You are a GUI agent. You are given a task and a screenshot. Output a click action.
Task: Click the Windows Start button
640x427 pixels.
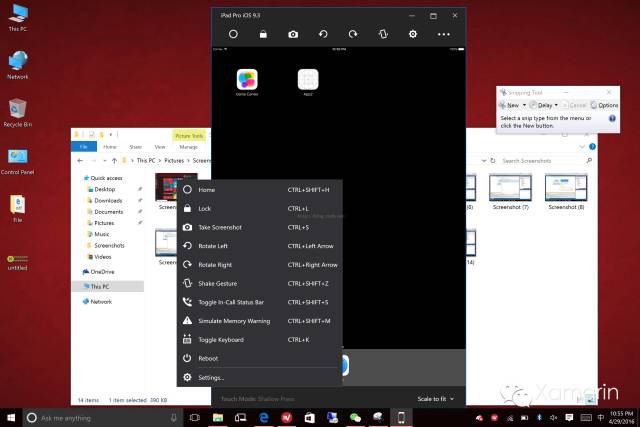point(11,418)
